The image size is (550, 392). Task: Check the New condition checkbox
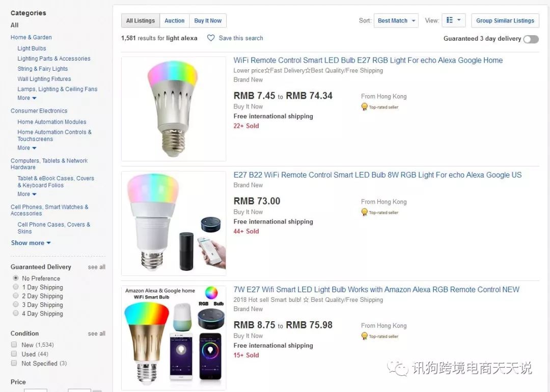tap(14, 345)
